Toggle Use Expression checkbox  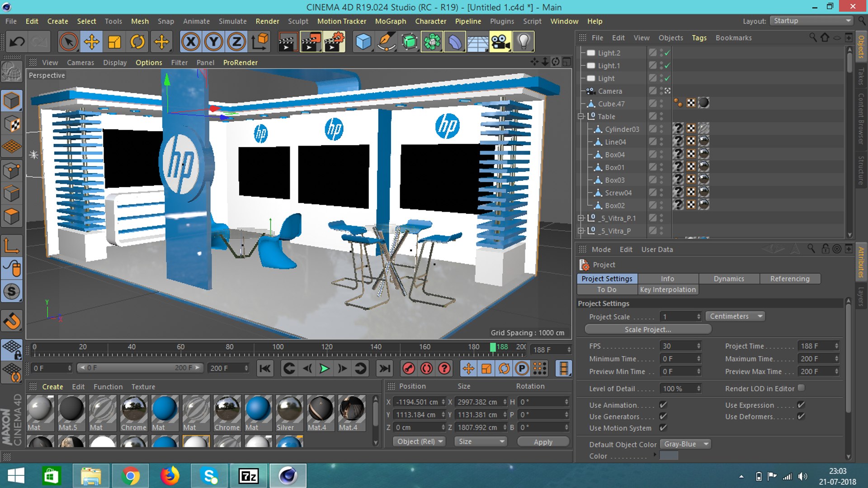tap(801, 405)
